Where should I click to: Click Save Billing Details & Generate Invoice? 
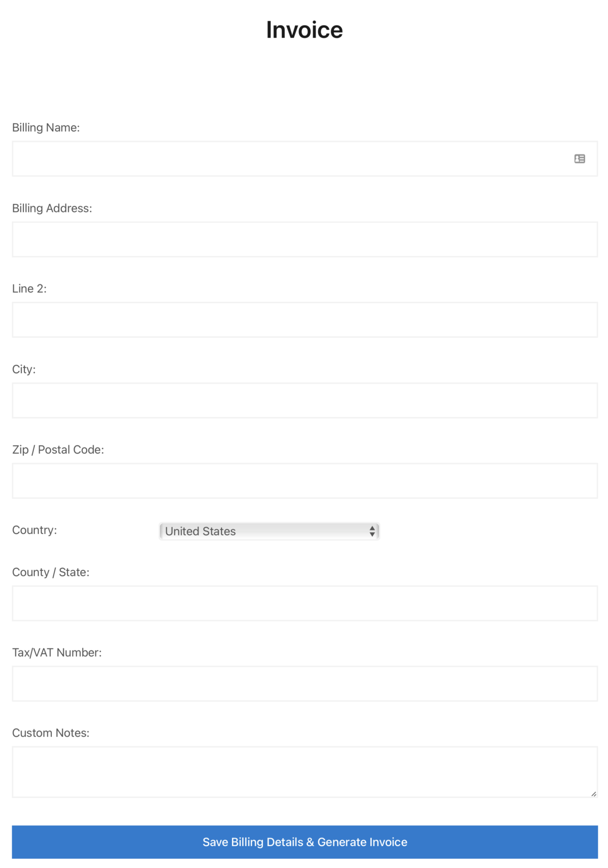[304, 842]
